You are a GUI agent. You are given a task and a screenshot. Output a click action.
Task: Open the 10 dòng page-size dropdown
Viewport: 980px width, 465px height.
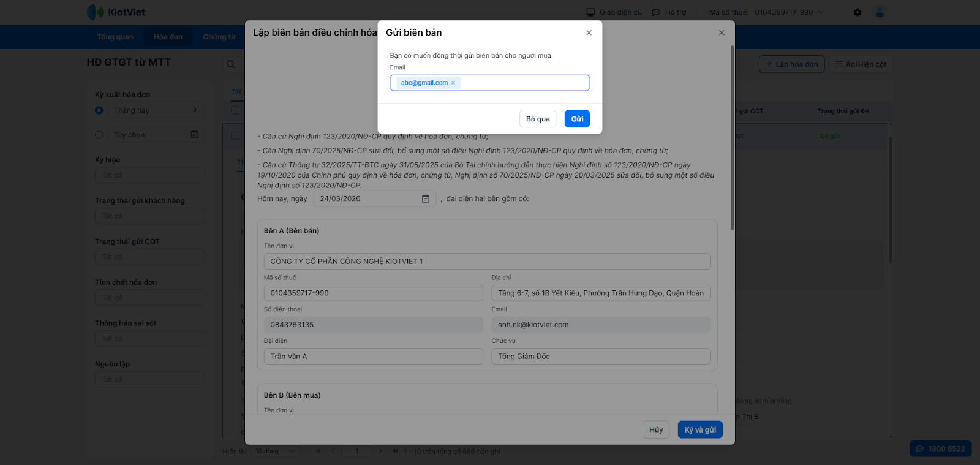click(x=274, y=452)
